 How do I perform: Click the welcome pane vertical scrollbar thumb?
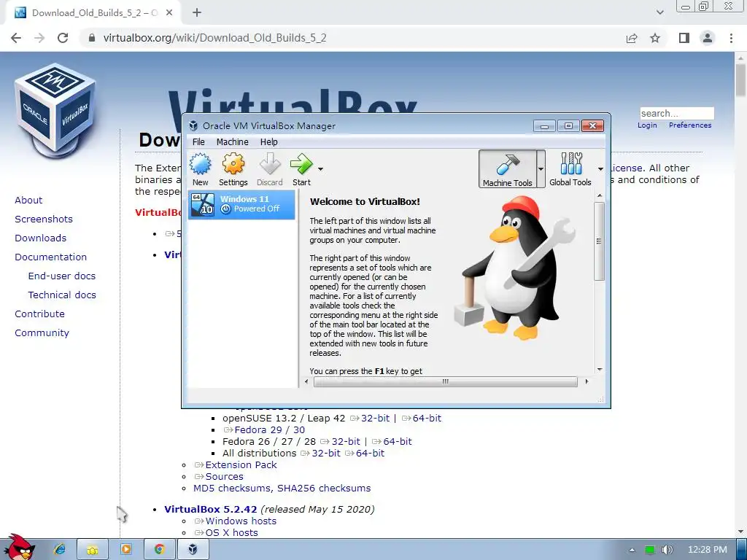coord(600,241)
